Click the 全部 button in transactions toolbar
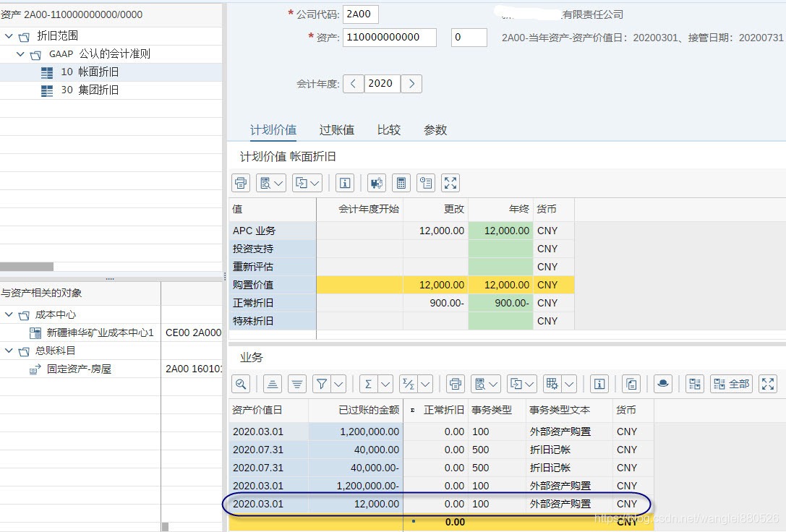This screenshot has height=532, width=786. (x=731, y=385)
